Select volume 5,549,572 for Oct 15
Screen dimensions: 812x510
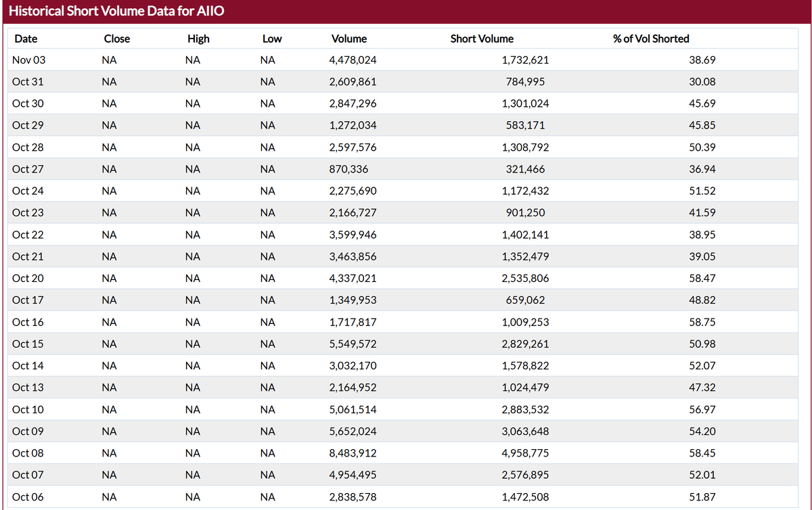(x=353, y=344)
